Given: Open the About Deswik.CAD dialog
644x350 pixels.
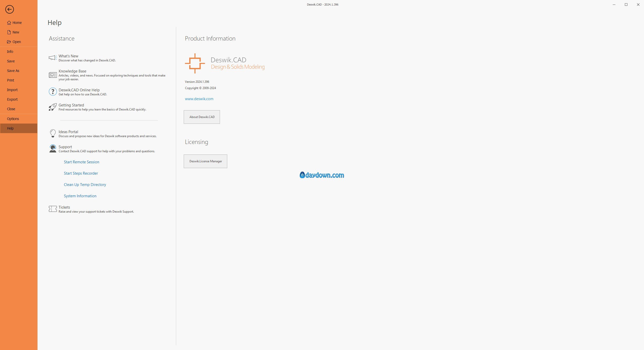Looking at the screenshot, I should tap(202, 117).
